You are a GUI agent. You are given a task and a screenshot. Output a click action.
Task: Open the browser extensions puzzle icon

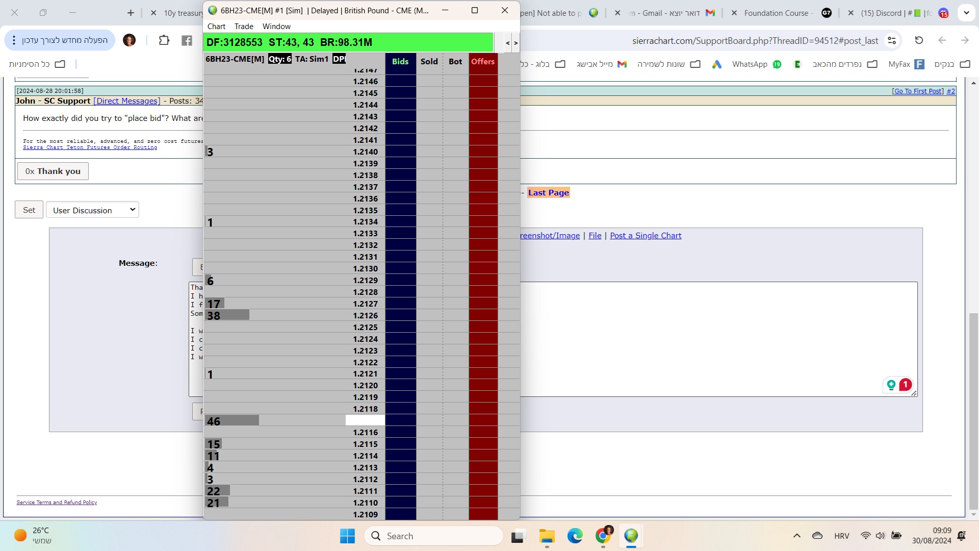(x=164, y=40)
